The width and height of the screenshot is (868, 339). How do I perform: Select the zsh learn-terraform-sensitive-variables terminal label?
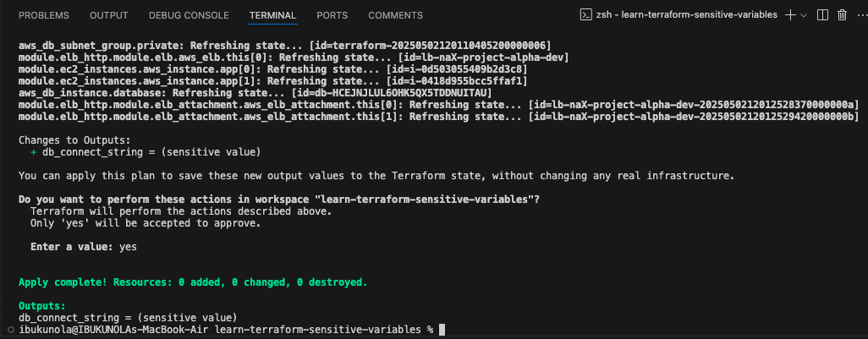(686, 15)
